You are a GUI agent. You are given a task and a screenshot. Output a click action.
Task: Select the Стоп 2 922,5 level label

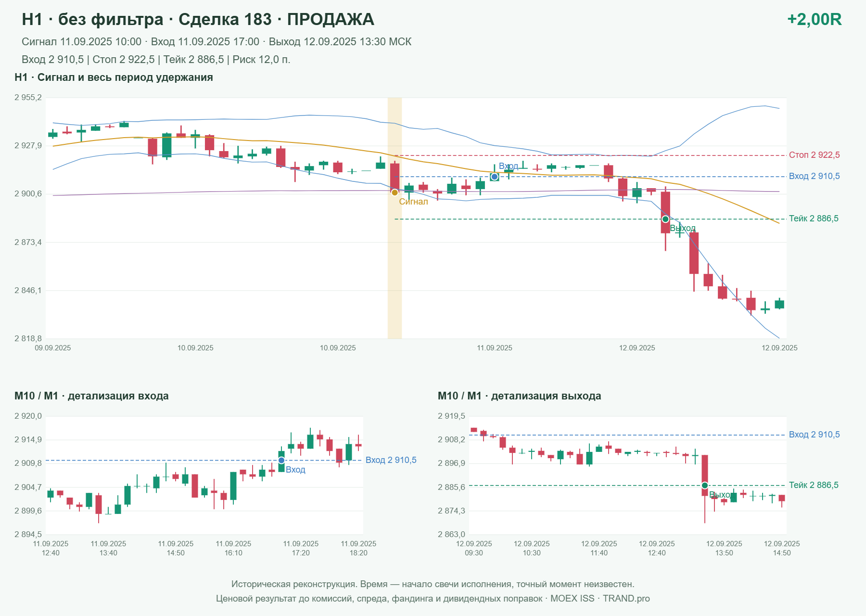point(814,155)
